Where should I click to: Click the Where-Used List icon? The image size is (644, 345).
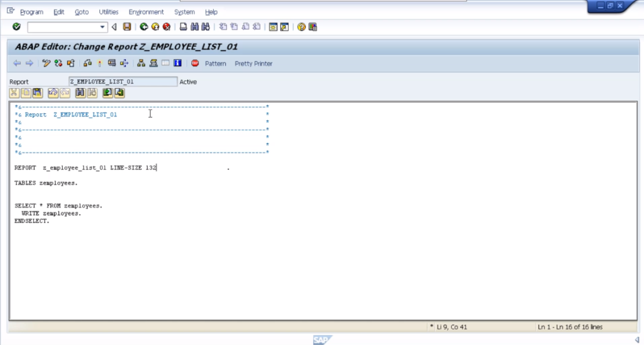click(x=124, y=64)
